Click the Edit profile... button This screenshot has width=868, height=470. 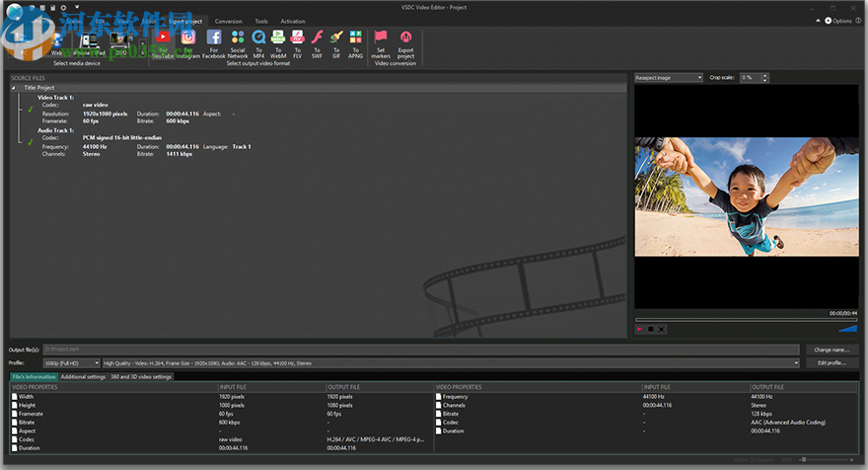click(x=832, y=363)
